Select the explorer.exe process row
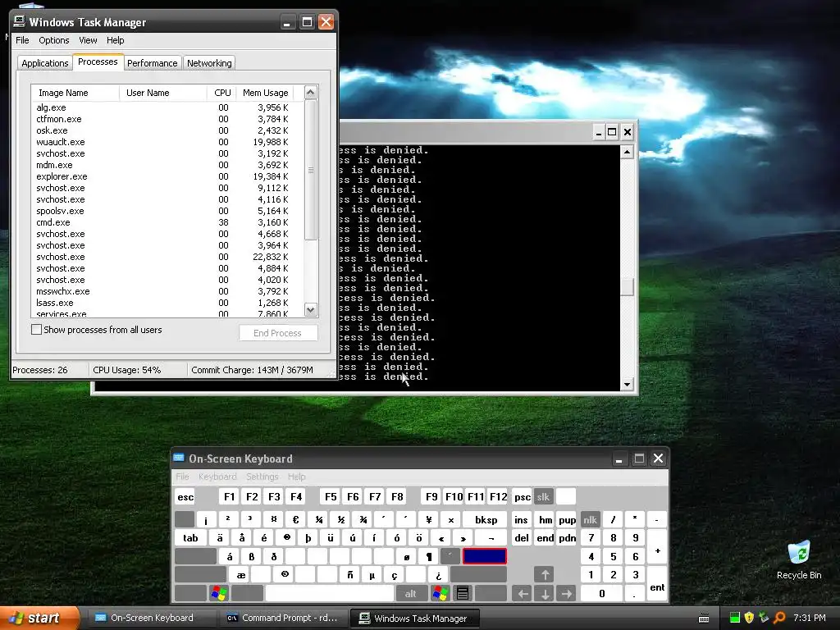Image resolution: width=840 pixels, height=630 pixels. pos(167,176)
